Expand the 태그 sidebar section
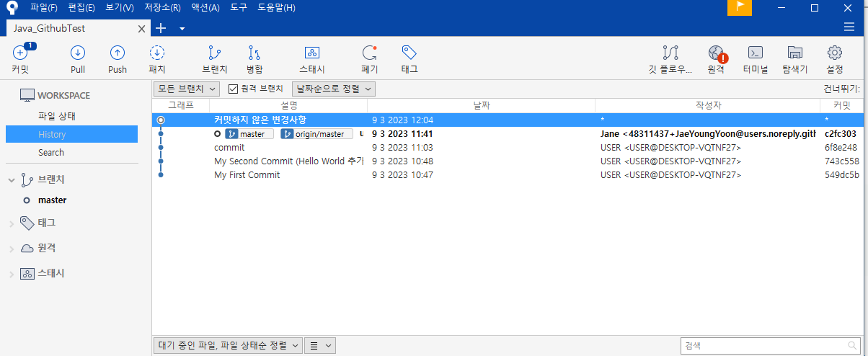Image resolution: width=868 pixels, height=356 pixels. [x=11, y=223]
